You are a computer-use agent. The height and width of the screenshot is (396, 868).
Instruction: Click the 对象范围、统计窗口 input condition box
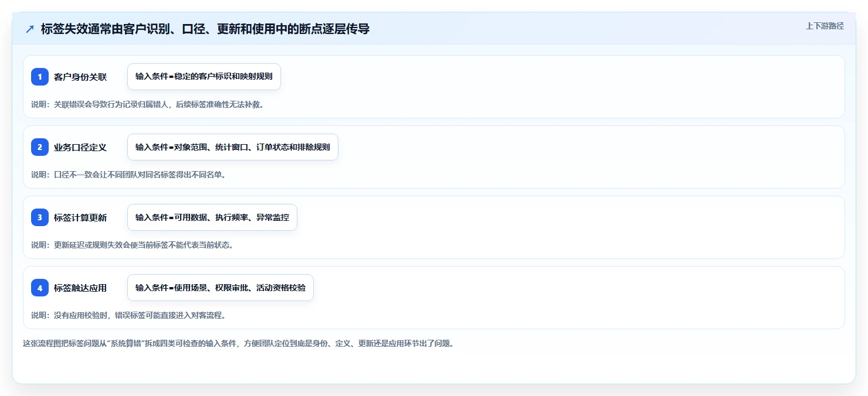click(x=233, y=147)
